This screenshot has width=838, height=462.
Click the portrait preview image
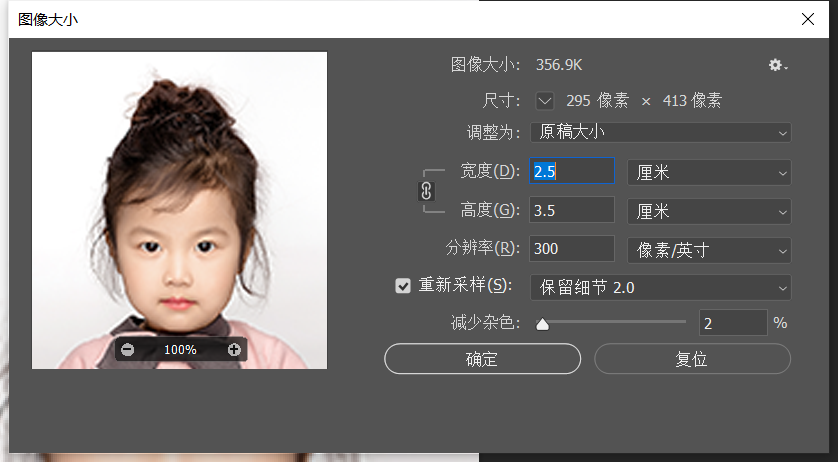click(x=180, y=210)
